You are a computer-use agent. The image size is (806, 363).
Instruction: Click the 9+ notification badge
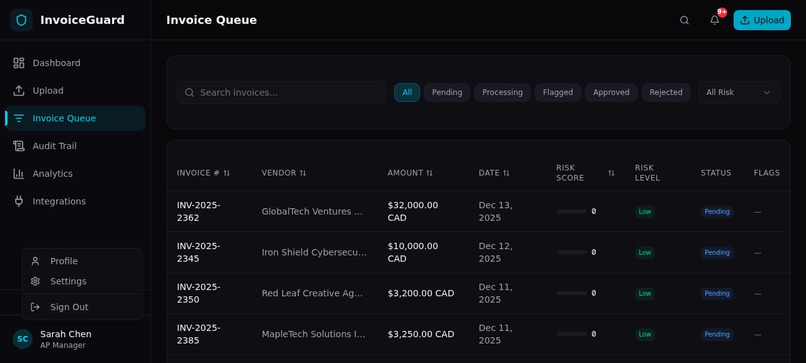click(722, 12)
